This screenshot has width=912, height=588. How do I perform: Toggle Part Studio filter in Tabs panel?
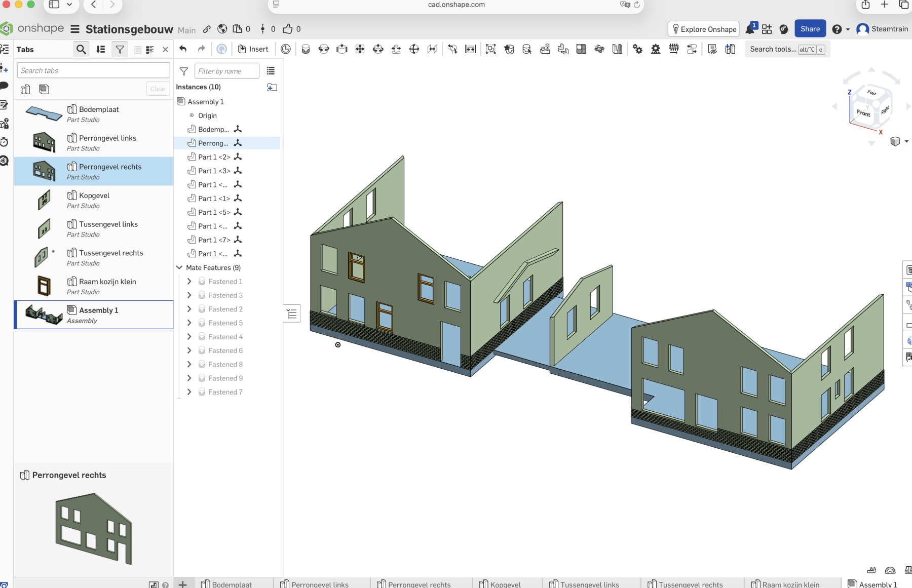pyautogui.click(x=25, y=89)
